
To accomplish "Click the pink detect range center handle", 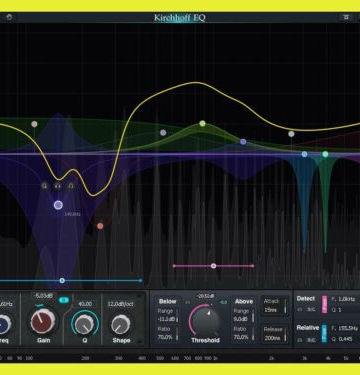I will pos(214,266).
